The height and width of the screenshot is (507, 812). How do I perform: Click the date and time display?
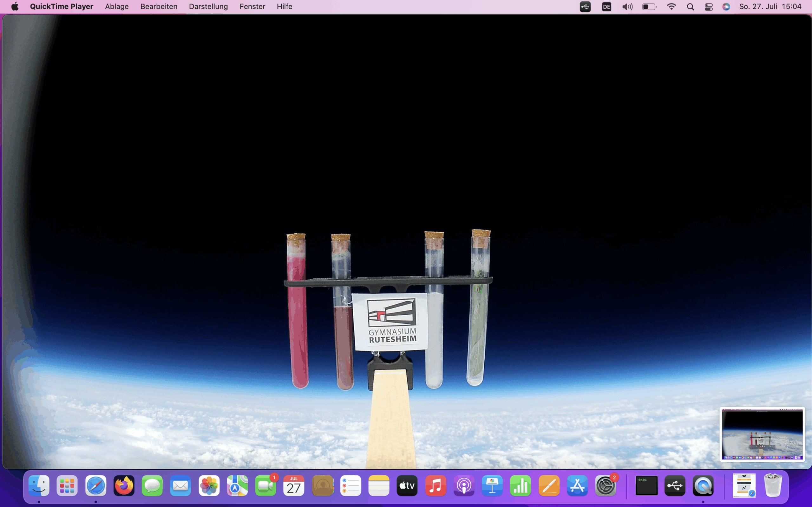[x=770, y=7]
